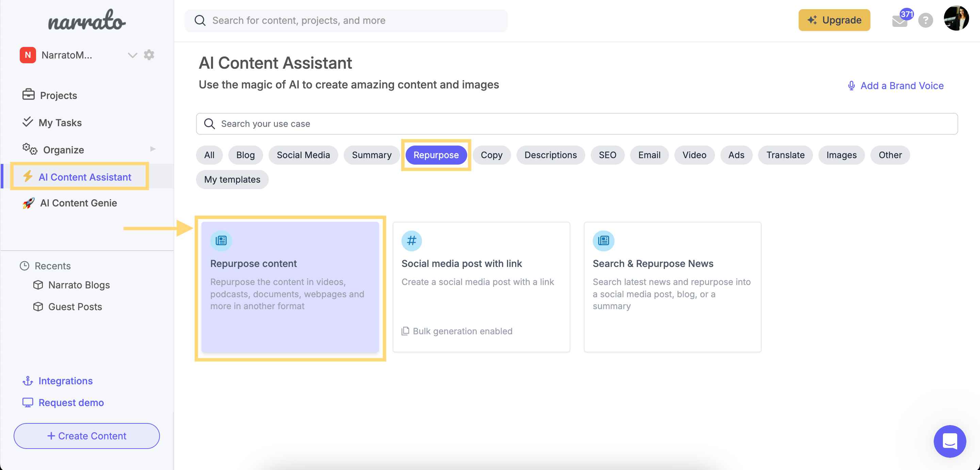Open My Tasks checkmark icon
Image resolution: width=980 pixels, height=470 pixels.
tap(27, 122)
